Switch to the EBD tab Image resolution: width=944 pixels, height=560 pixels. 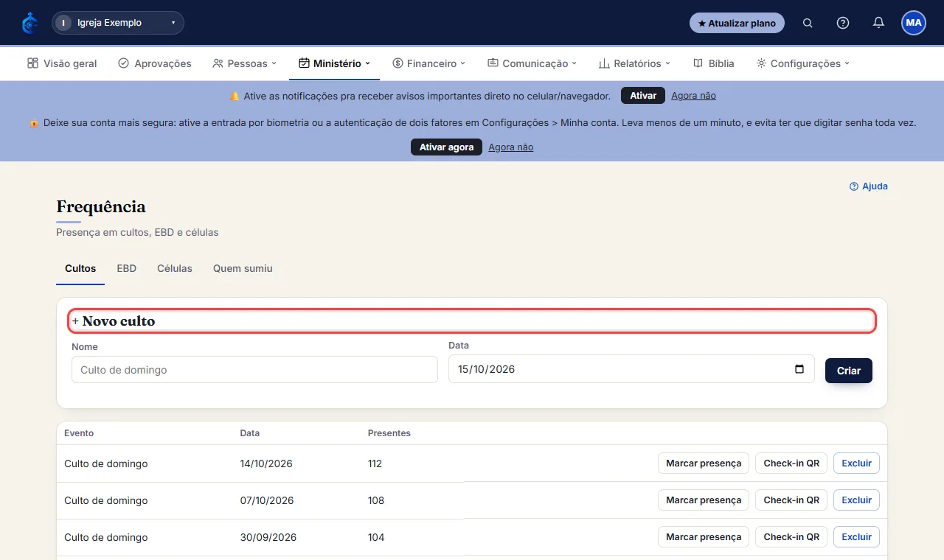click(127, 268)
